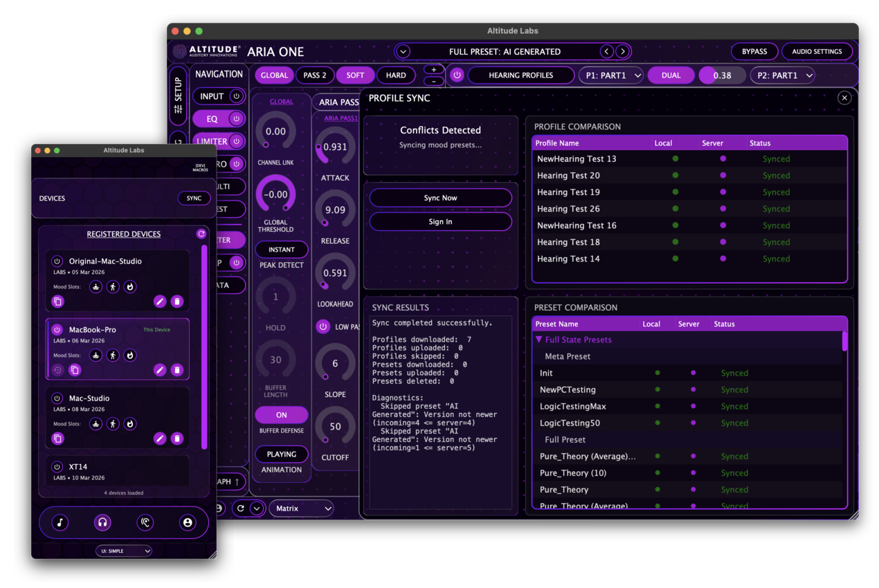Image resolution: width=879 pixels, height=588 pixels.
Task: Click the minus stepper button
Action: (x=434, y=81)
